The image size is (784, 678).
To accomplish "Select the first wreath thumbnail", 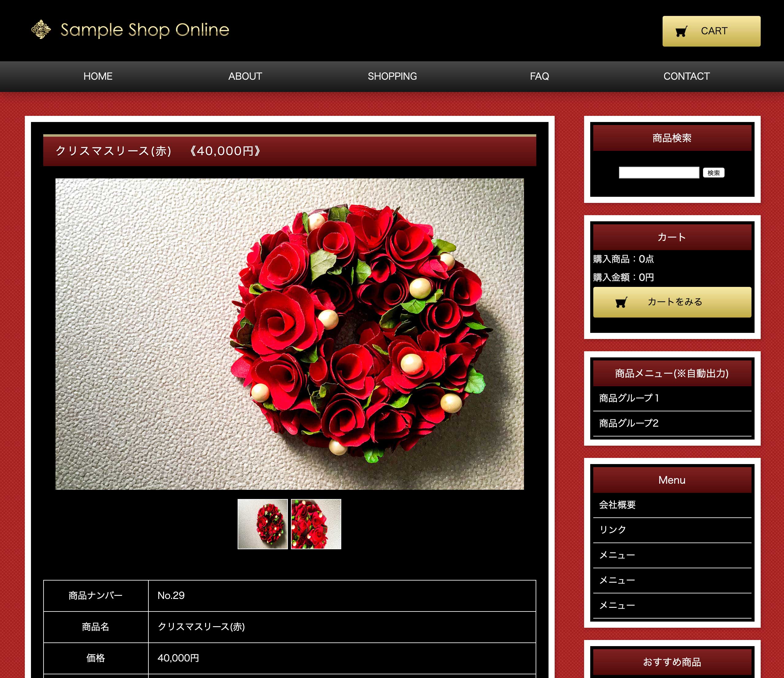I will (262, 524).
